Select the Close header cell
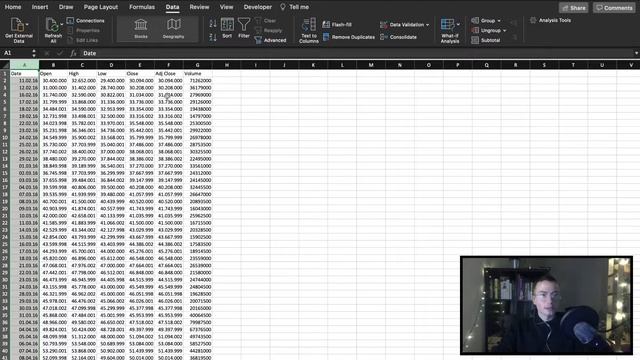The height and width of the screenshot is (360, 640). tap(140, 73)
